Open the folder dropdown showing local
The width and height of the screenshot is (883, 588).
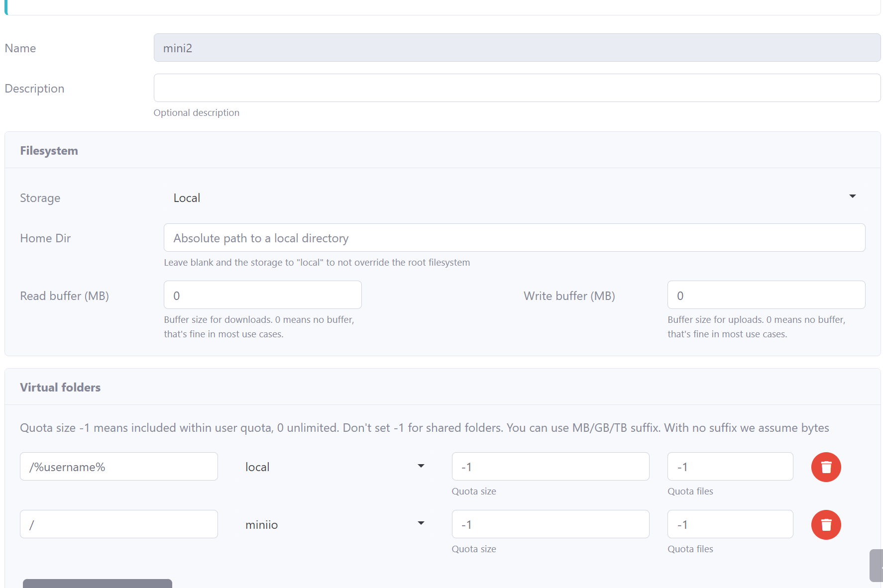(334, 467)
